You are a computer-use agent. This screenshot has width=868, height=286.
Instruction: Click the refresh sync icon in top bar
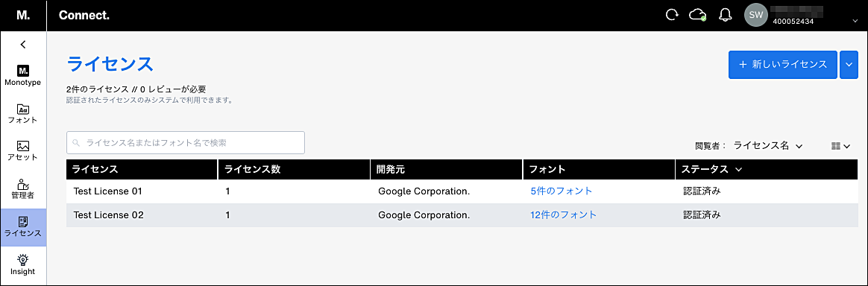(672, 16)
